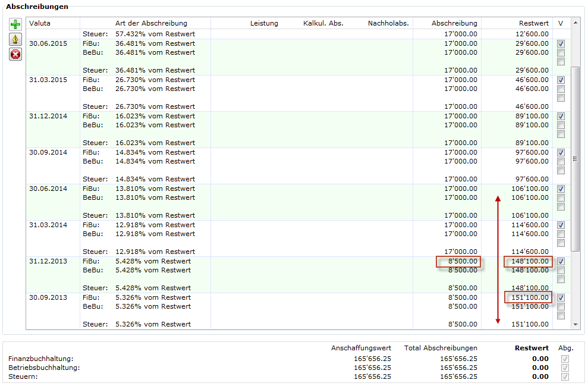Image resolution: width=588 pixels, height=386 pixels.
Task: Click scrollbar down arrow in depreciation table
Action: click(575, 324)
